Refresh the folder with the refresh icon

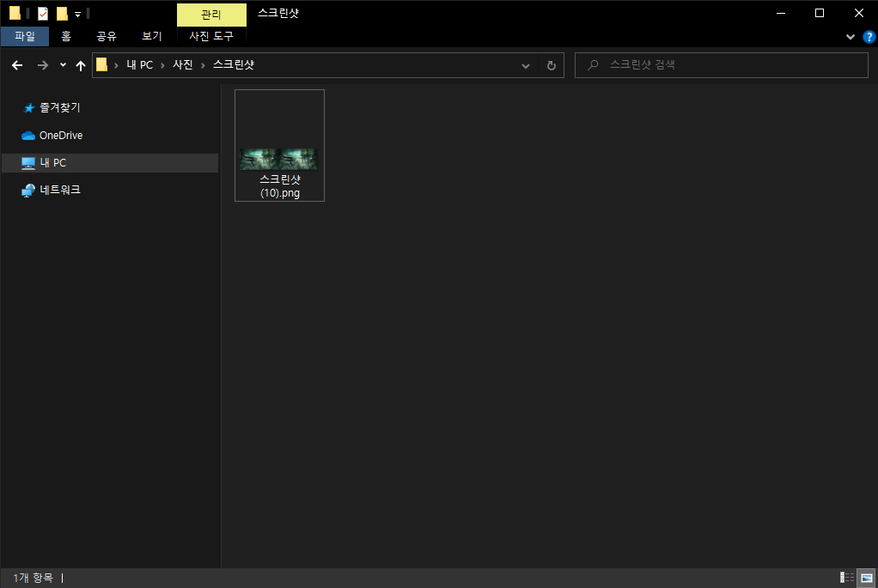click(551, 64)
